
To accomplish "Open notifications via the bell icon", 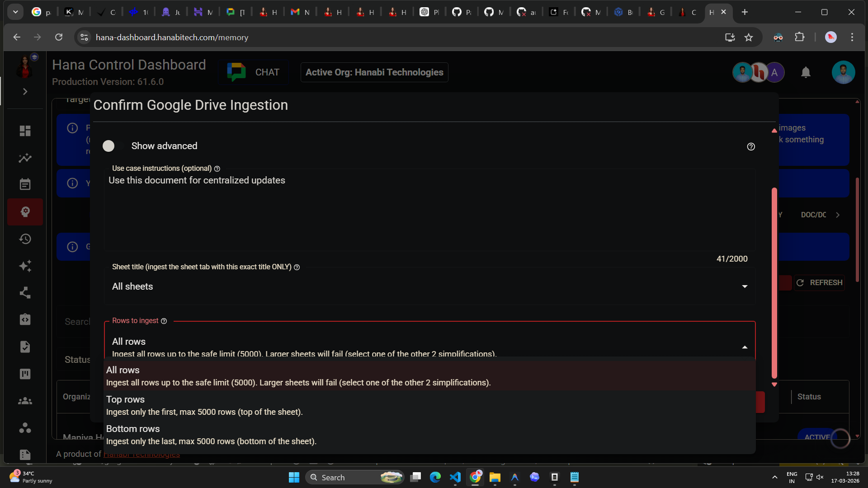I will 806,72.
